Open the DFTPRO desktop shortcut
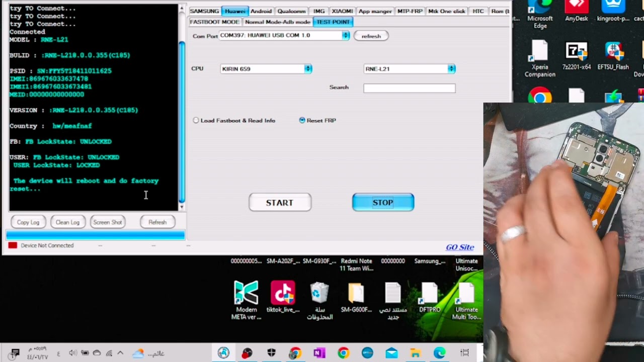 (430, 297)
